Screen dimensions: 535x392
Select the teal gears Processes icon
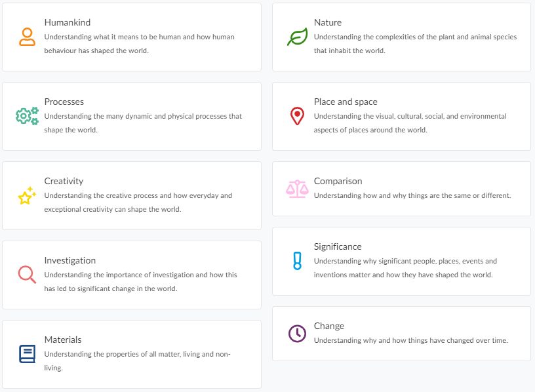[27, 116]
